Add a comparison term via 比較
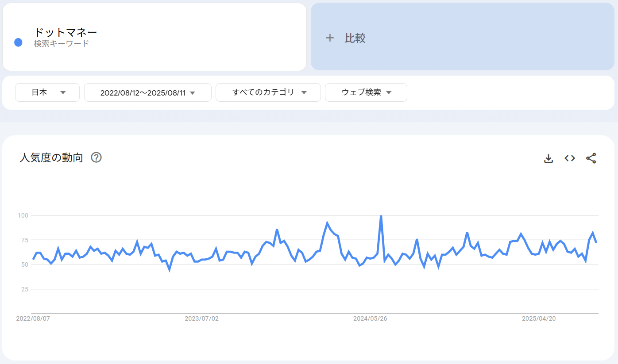618x364 pixels. pos(463,37)
